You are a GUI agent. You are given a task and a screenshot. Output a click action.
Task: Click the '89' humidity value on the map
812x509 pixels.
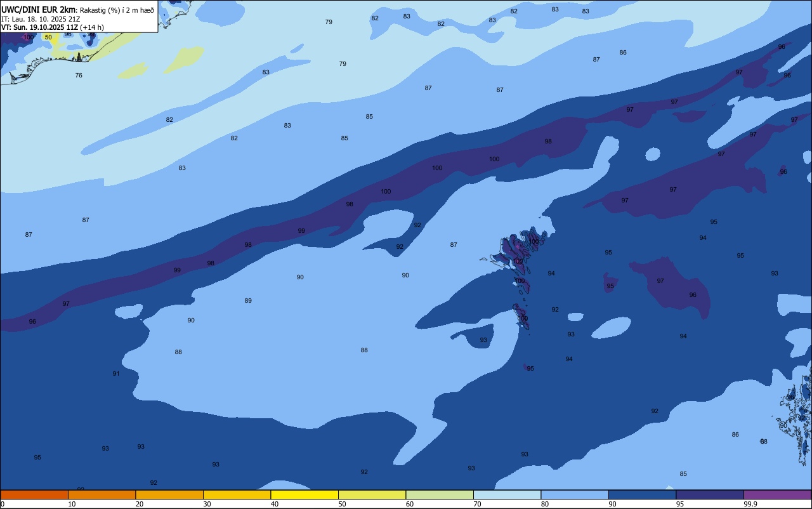(248, 301)
